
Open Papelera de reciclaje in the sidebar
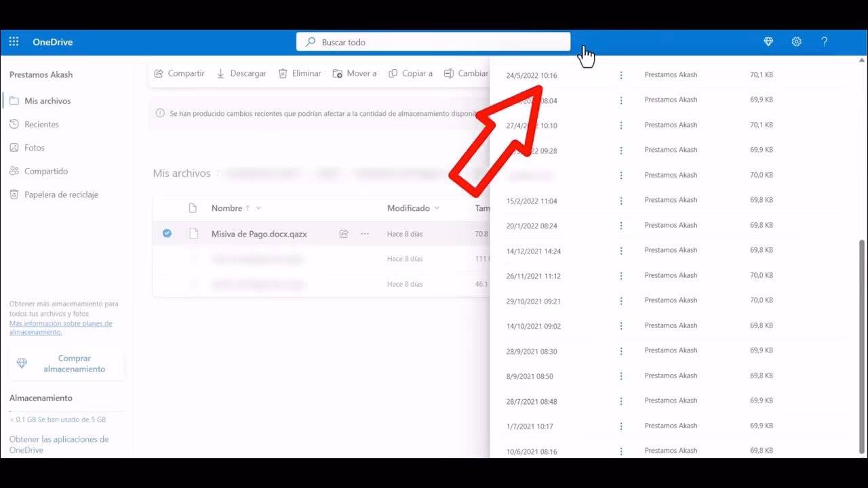click(60, 195)
